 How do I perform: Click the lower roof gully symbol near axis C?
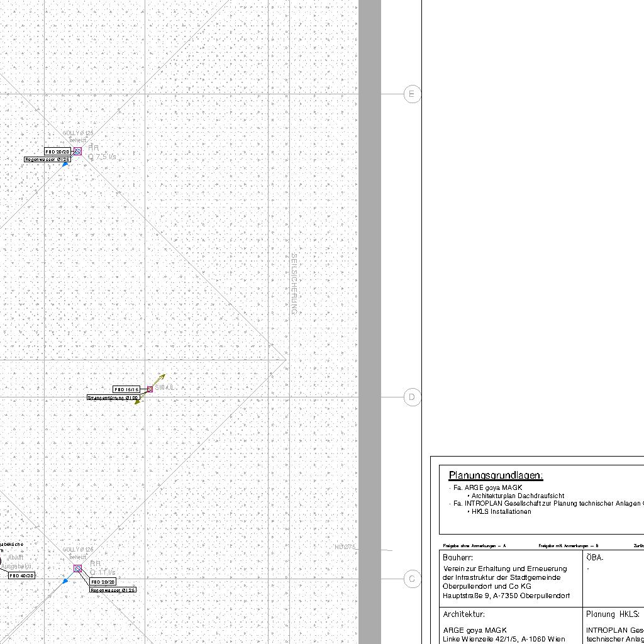pos(77,569)
